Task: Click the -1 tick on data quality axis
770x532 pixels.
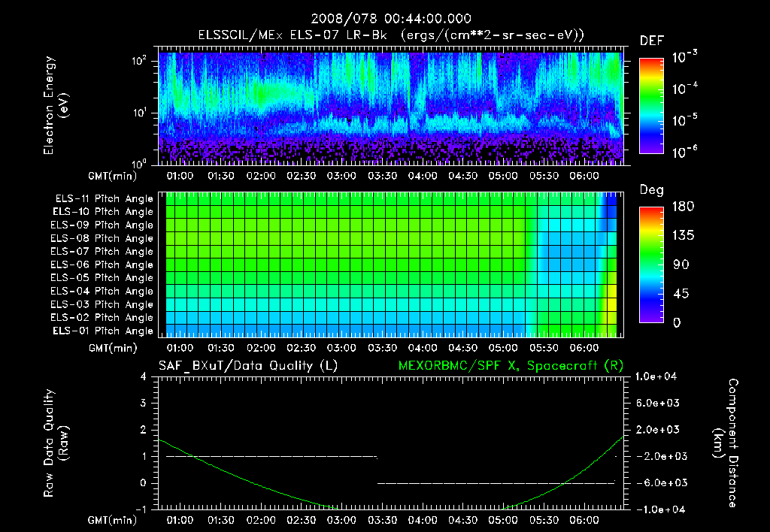Action: 141,509
